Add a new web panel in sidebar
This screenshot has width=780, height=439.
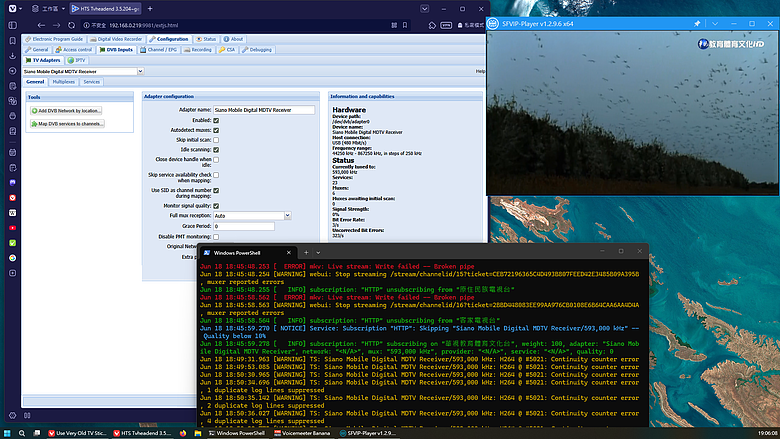point(12,273)
